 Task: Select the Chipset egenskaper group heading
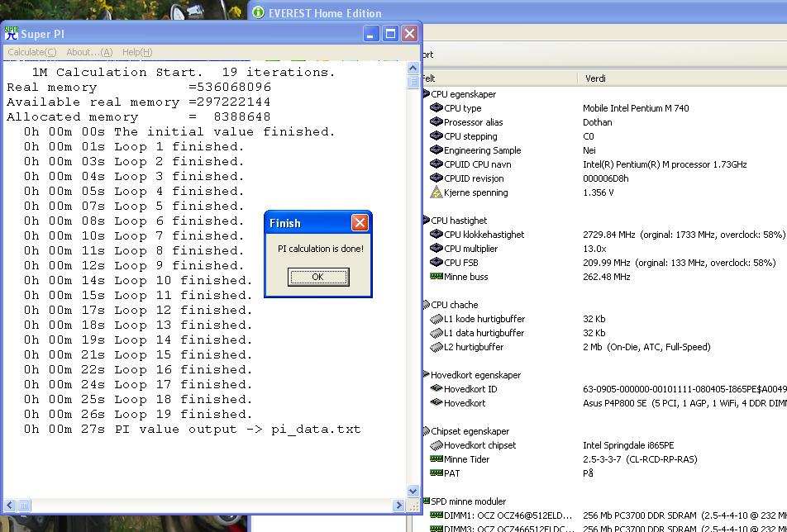pos(470,430)
